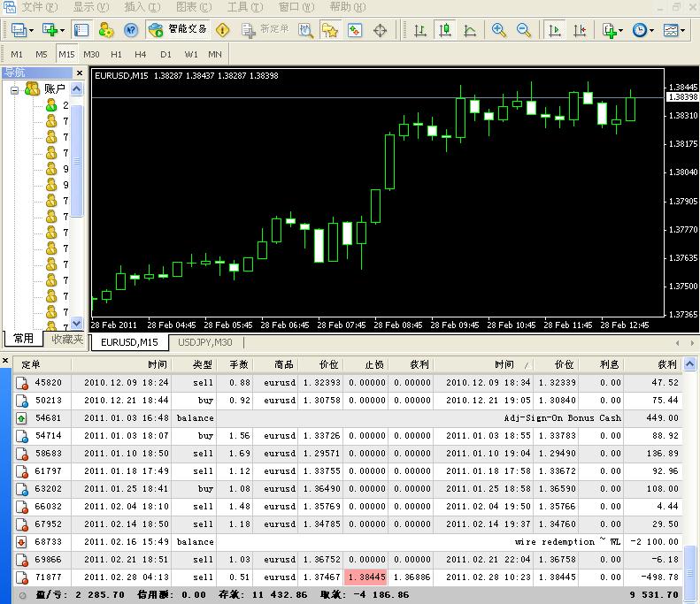Toggle chart auto scroll
The height and width of the screenshot is (604, 700).
click(x=556, y=30)
